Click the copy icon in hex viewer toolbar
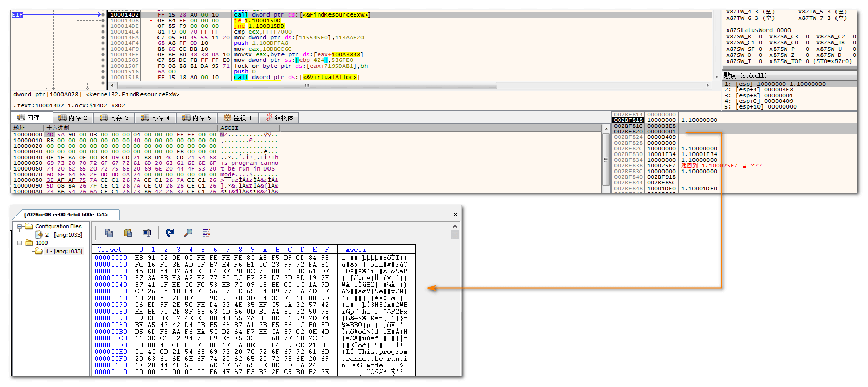This screenshot has height=387, width=868. (109, 233)
